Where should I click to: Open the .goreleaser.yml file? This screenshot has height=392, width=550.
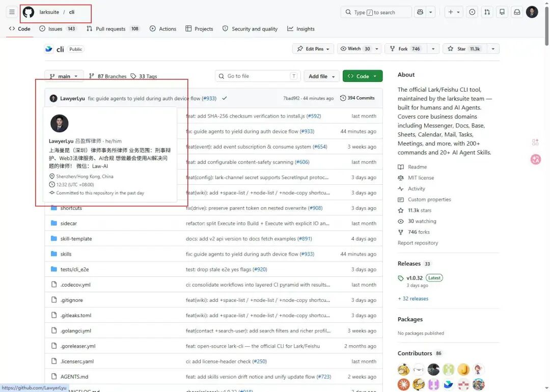78,346
